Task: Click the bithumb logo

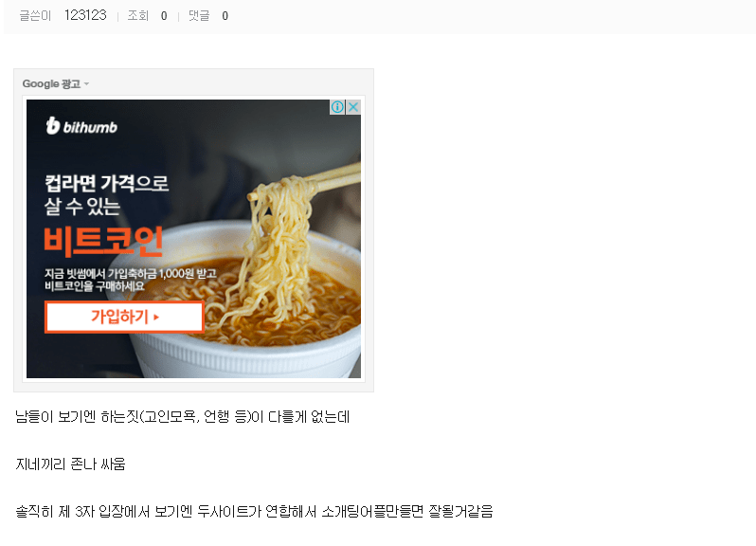Action: [x=81, y=126]
